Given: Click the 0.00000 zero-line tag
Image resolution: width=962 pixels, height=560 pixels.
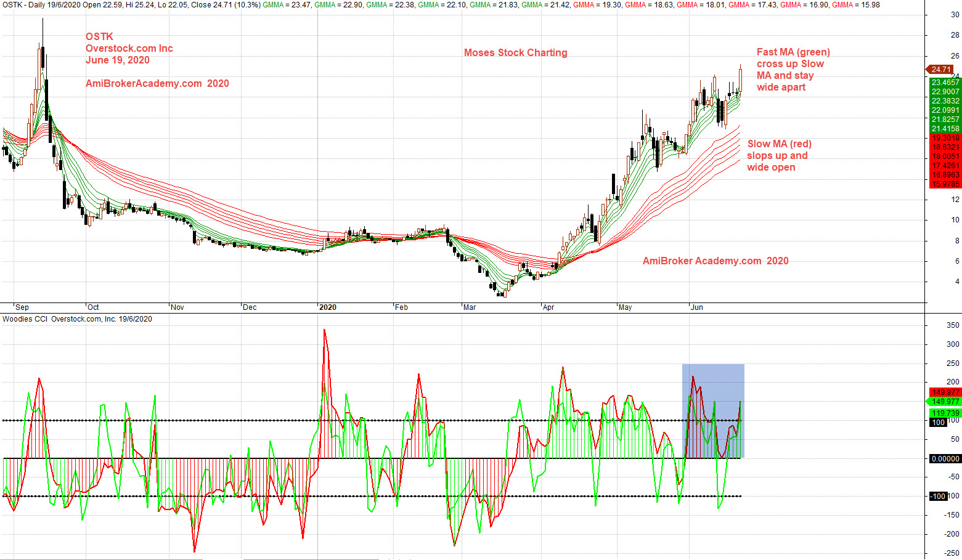Looking at the screenshot, I should pyautogui.click(x=945, y=459).
